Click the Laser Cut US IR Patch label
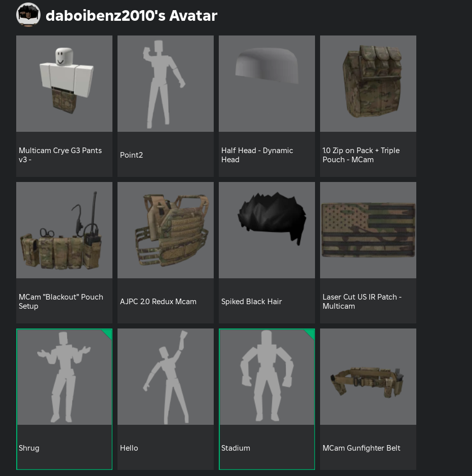Screen dimensions: 472x476 [362, 302]
